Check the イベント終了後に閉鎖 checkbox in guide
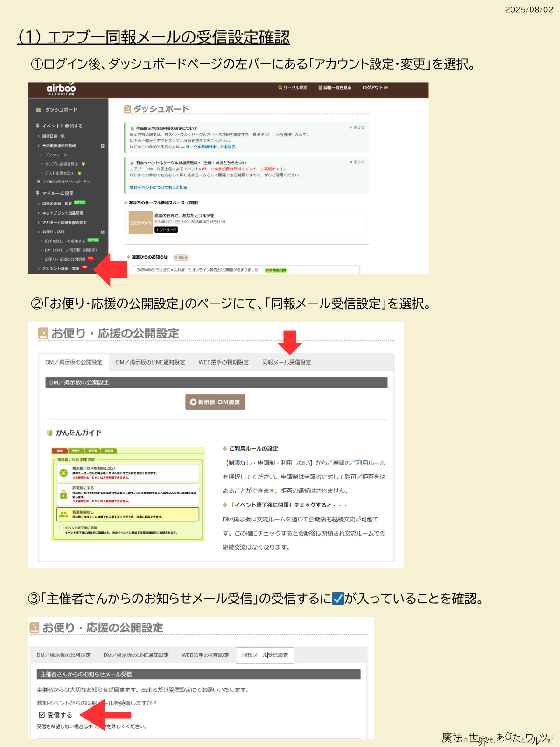Viewport: 560px width, 747px height. point(61,528)
